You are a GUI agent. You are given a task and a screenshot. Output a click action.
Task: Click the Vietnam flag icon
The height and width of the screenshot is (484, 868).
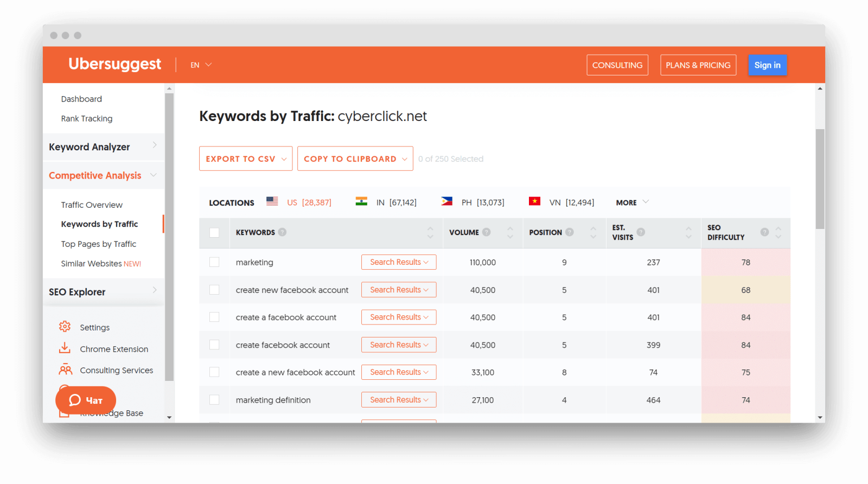534,201
